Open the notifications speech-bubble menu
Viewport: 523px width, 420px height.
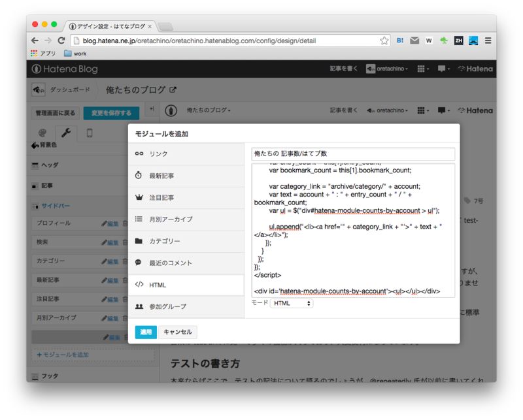[x=444, y=69]
